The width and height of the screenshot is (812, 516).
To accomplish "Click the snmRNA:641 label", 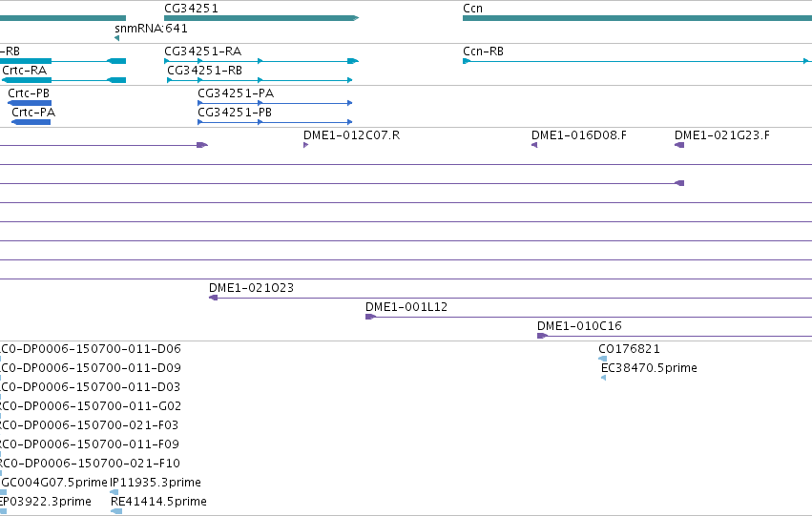I will [151, 29].
